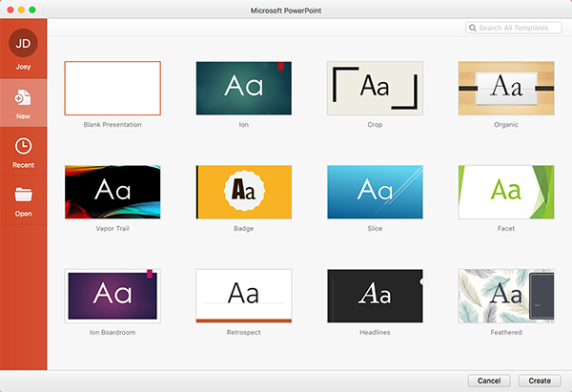This screenshot has height=392, width=572.
Task: Click the Recent label in the sidebar
Action: click(x=23, y=165)
